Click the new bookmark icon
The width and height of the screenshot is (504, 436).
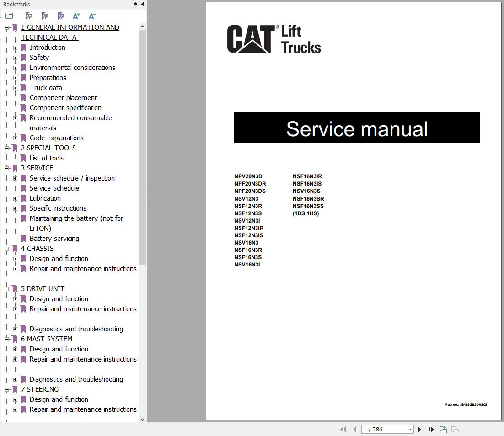point(45,16)
